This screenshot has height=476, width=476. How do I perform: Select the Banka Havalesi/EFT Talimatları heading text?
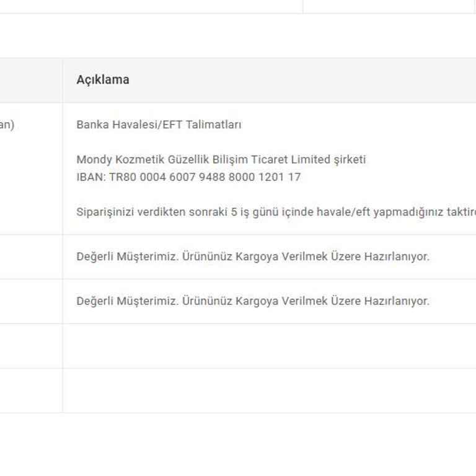[x=159, y=125]
